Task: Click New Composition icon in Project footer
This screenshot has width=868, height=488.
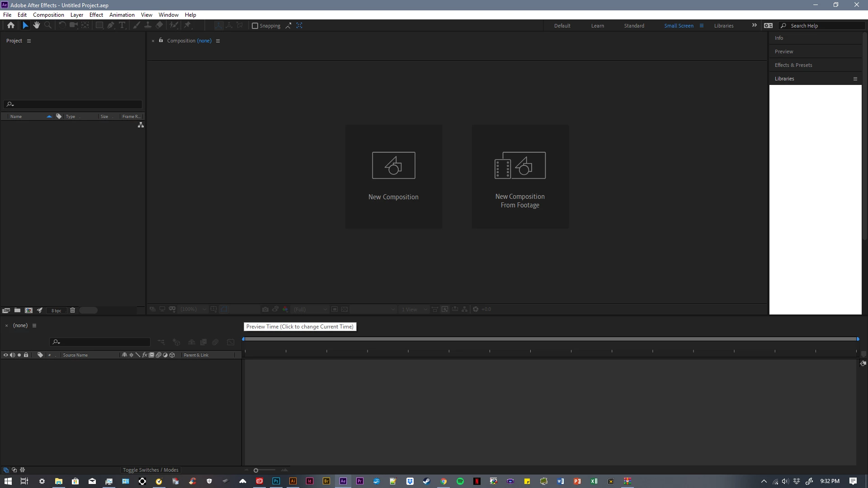Action: [28, 310]
